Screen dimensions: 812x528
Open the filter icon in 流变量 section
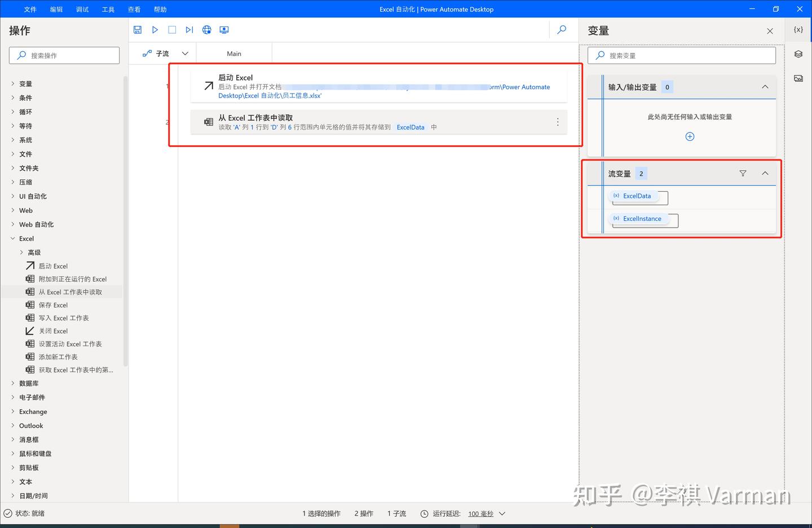(x=743, y=173)
